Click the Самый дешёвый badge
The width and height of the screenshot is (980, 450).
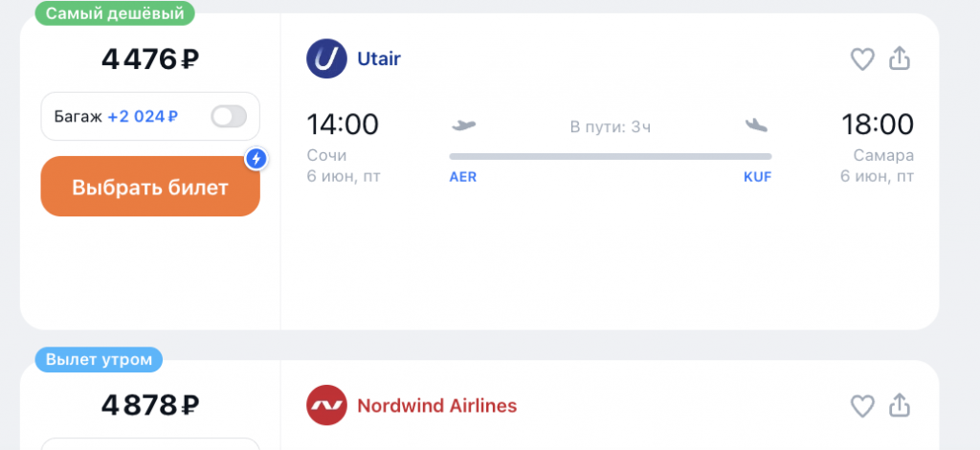115,13
